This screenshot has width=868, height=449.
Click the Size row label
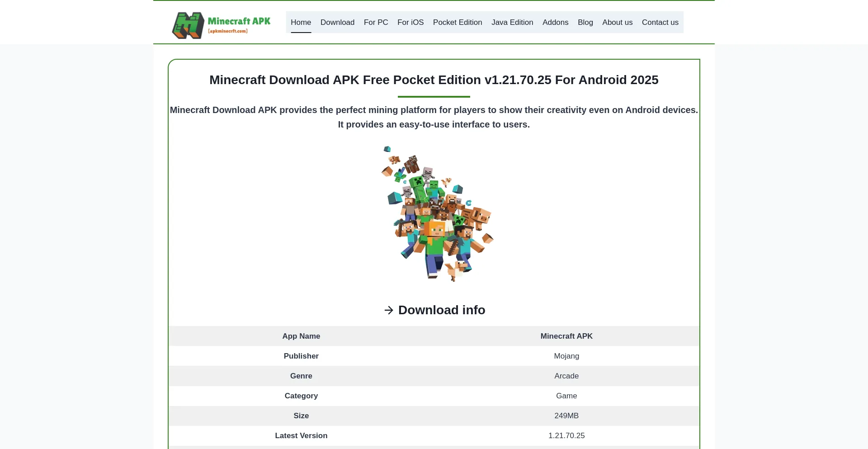[x=301, y=416]
